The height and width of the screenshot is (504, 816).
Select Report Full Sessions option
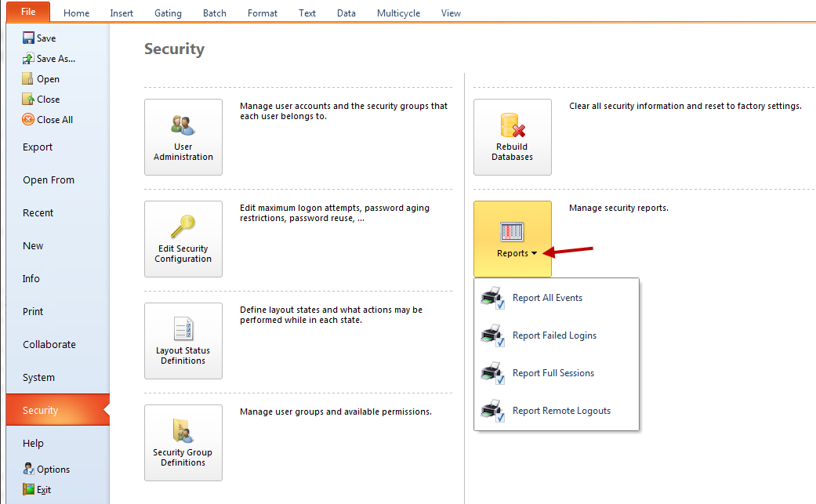[553, 373]
